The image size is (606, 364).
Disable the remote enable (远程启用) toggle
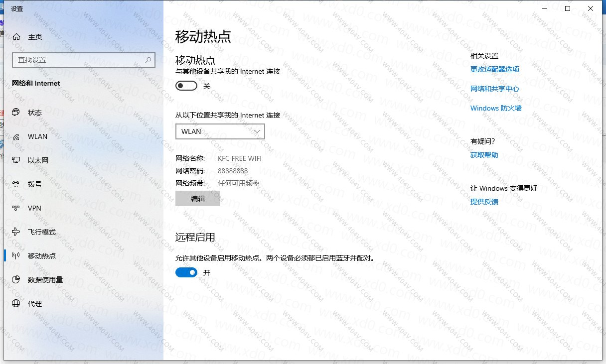click(x=186, y=272)
